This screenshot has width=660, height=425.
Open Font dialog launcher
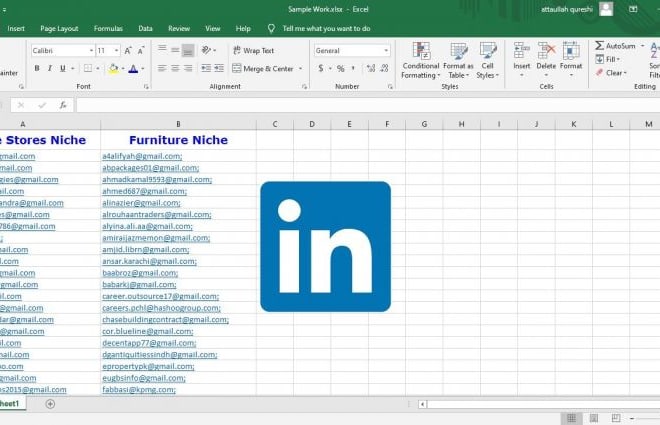click(146, 87)
